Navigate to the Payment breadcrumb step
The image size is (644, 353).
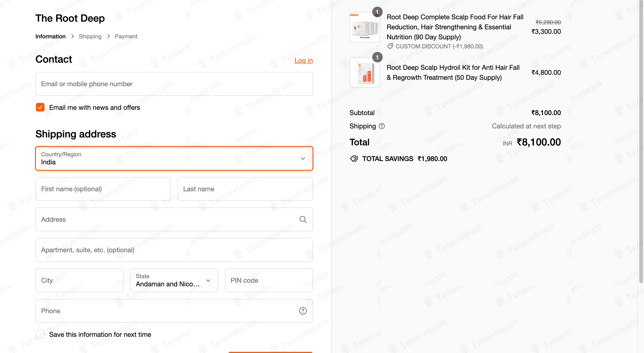126,36
